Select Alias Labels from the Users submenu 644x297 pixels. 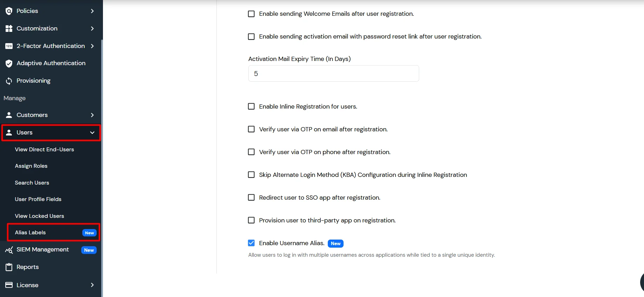click(30, 232)
